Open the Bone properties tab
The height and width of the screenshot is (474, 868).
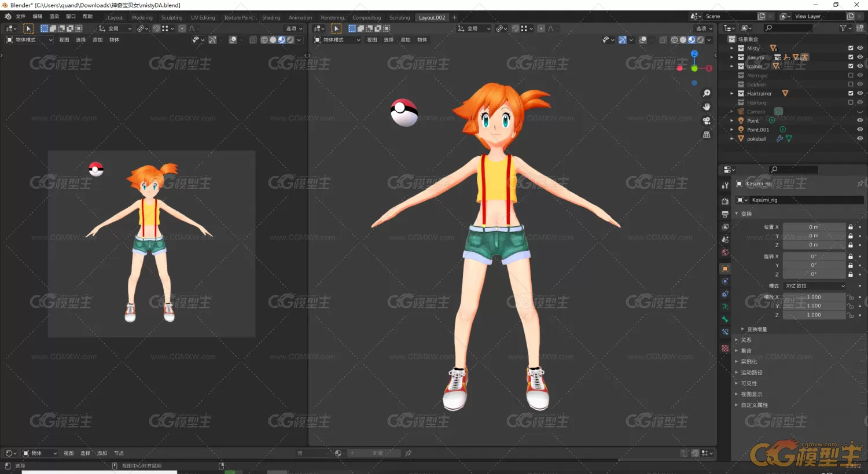[x=725, y=319]
